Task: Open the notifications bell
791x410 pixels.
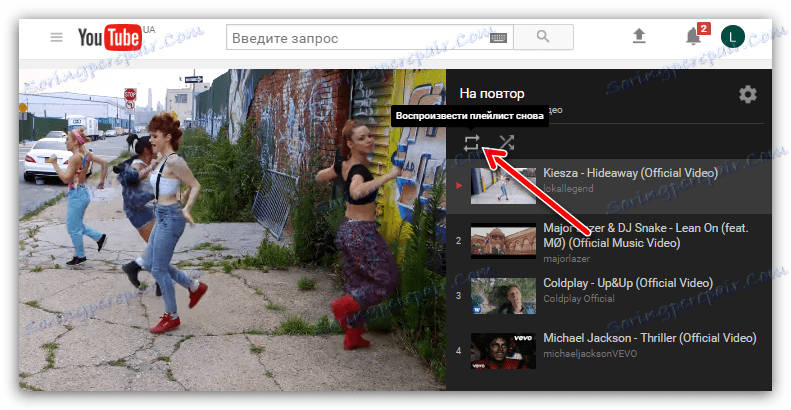Action: coord(693,36)
